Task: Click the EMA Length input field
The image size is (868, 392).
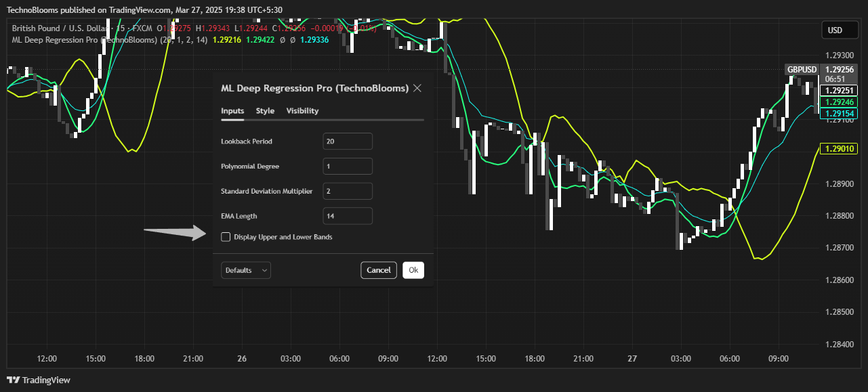Action: 348,216
